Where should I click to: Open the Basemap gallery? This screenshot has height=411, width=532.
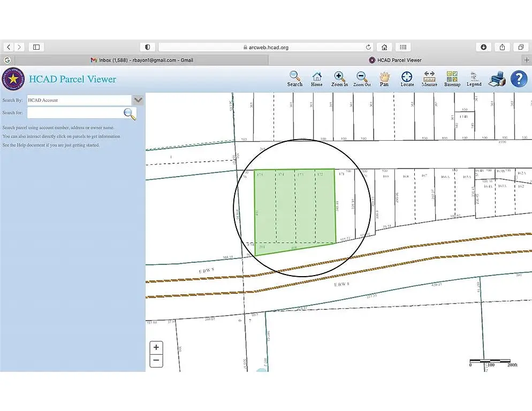coord(452,79)
